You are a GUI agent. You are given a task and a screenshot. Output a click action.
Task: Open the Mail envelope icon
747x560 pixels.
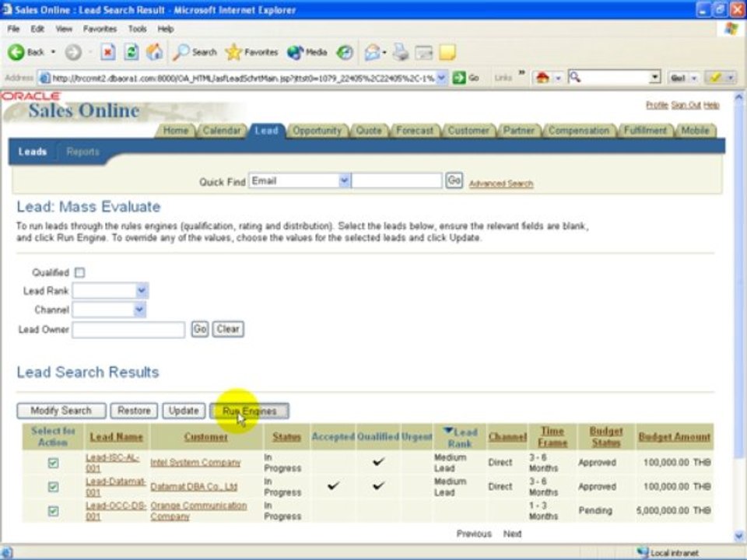(x=372, y=52)
